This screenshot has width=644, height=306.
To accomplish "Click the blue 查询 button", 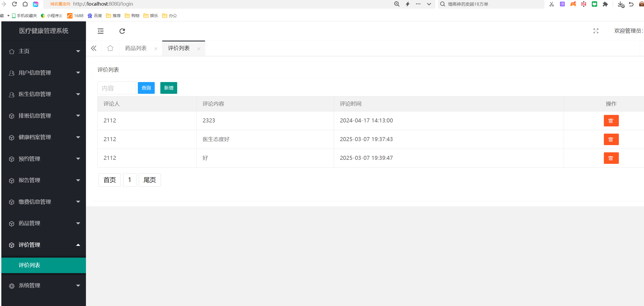I will tap(146, 88).
